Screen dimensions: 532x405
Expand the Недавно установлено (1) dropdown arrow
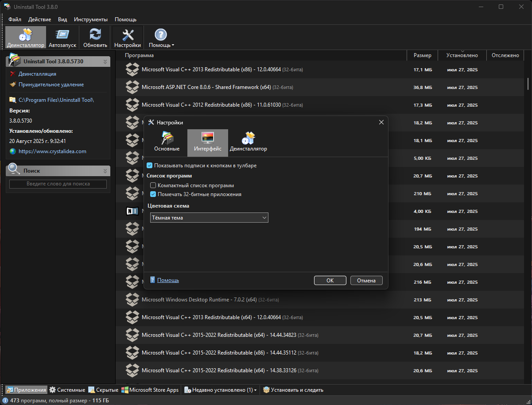point(255,390)
